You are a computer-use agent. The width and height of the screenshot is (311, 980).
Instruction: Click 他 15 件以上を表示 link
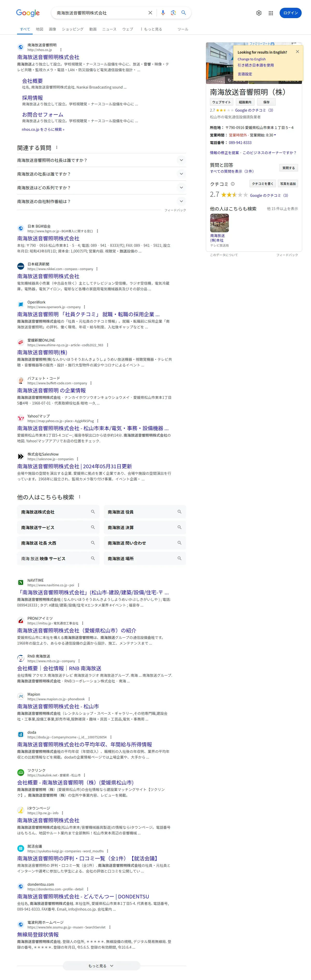click(x=282, y=208)
